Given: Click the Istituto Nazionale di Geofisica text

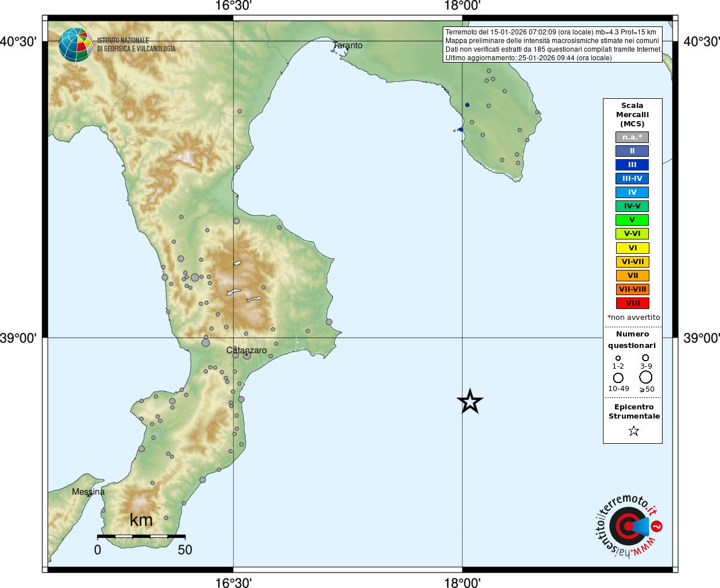Looking at the screenshot, I should [136, 45].
